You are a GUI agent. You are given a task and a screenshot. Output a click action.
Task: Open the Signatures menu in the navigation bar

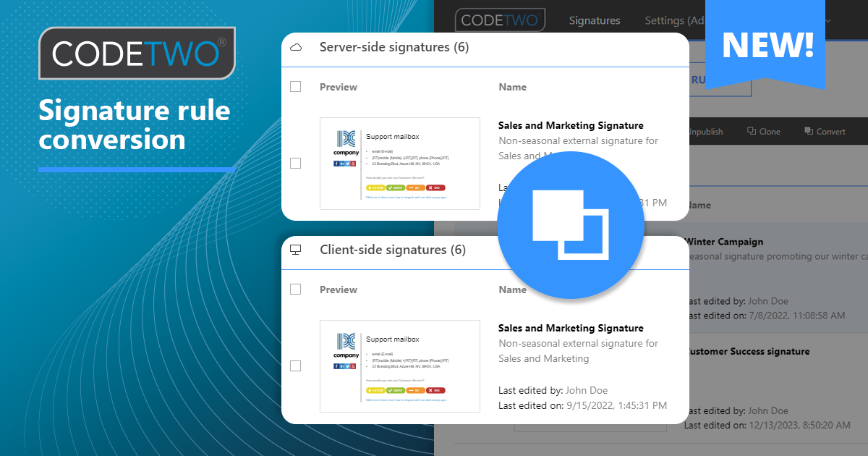tap(594, 20)
